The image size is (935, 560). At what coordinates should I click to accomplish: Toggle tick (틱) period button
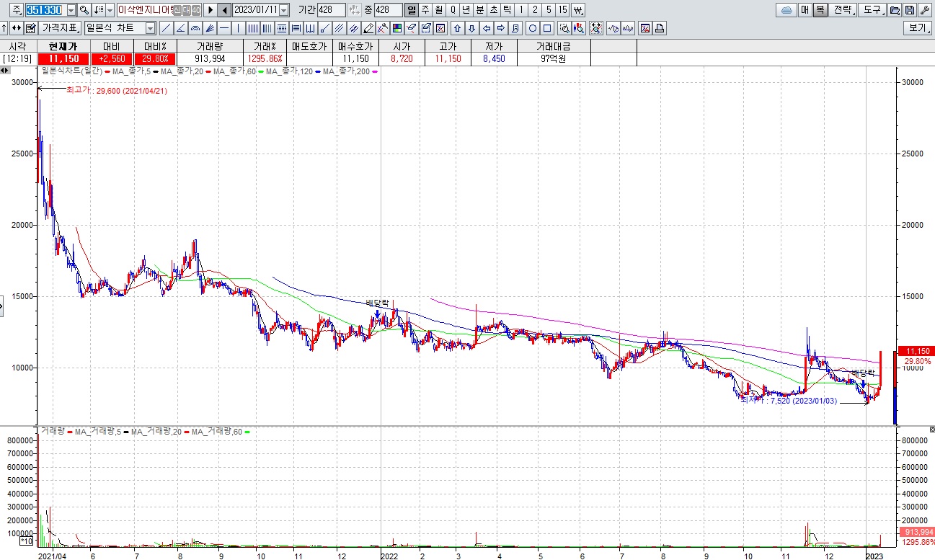(507, 10)
